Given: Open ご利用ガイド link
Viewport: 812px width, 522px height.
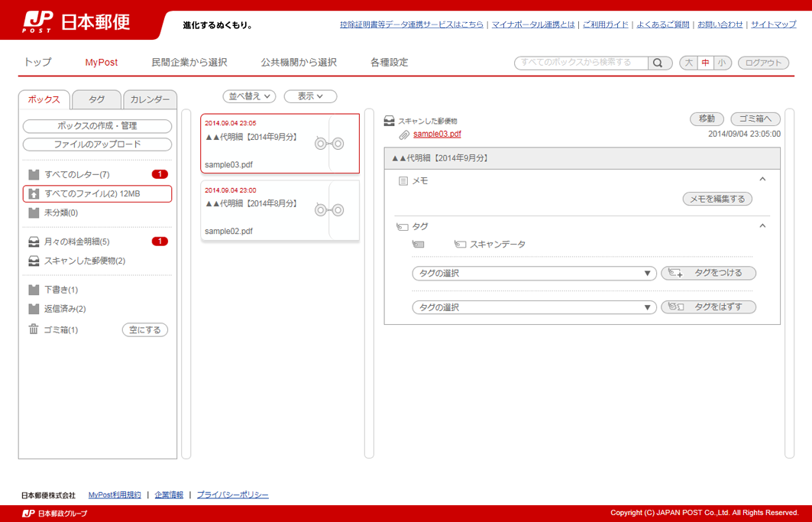Looking at the screenshot, I should 606,24.
